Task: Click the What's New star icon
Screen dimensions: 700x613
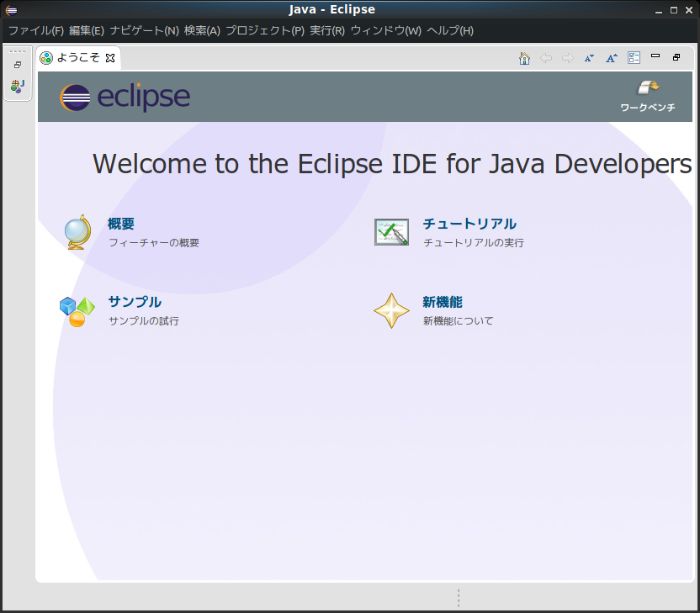Action: (391, 310)
